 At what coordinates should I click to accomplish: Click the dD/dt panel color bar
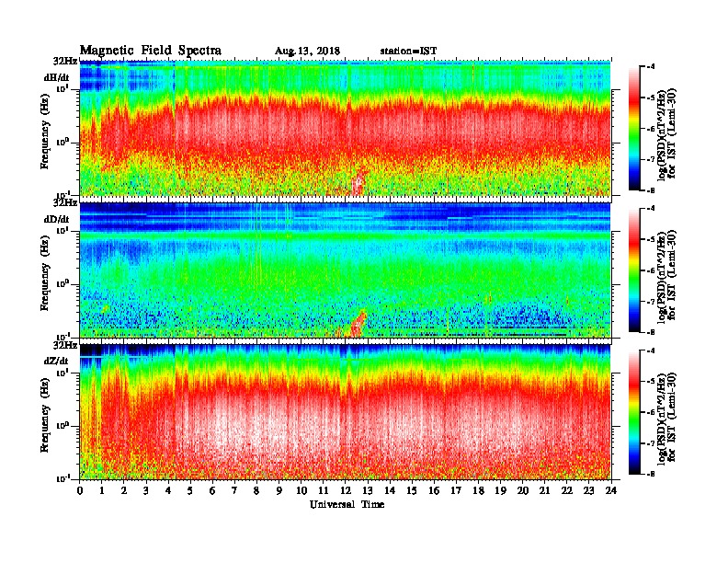click(x=633, y=270)
